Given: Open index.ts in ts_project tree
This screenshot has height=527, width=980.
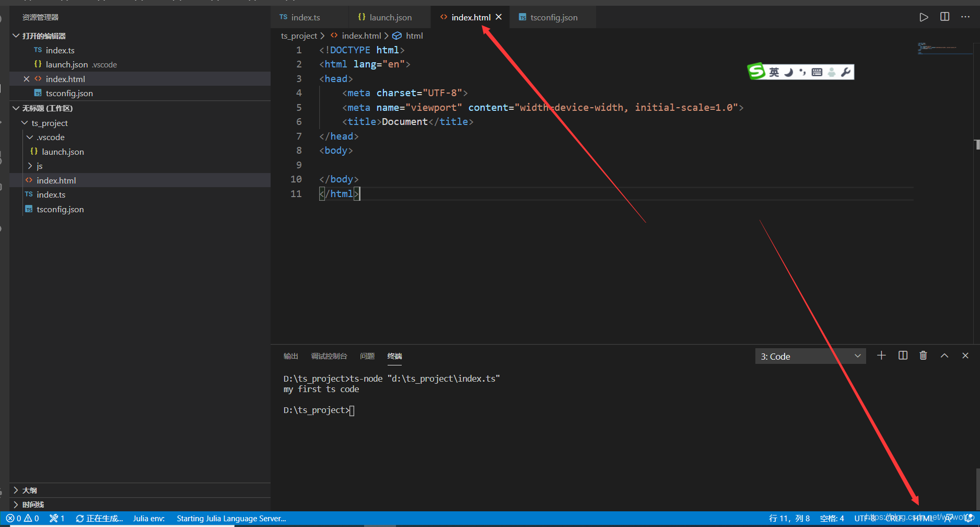Looking at the screenshot, I should tap(140, 194).
